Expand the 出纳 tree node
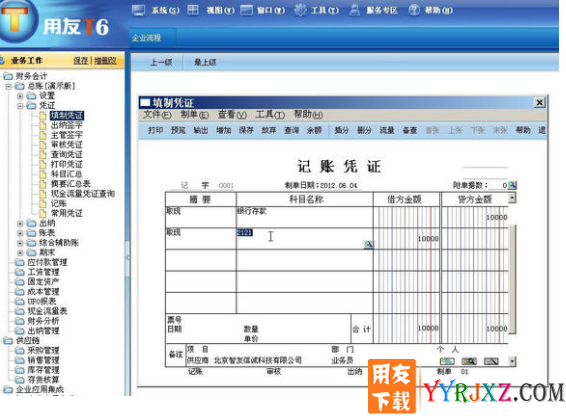566x416 pixels. coord(20,224)
